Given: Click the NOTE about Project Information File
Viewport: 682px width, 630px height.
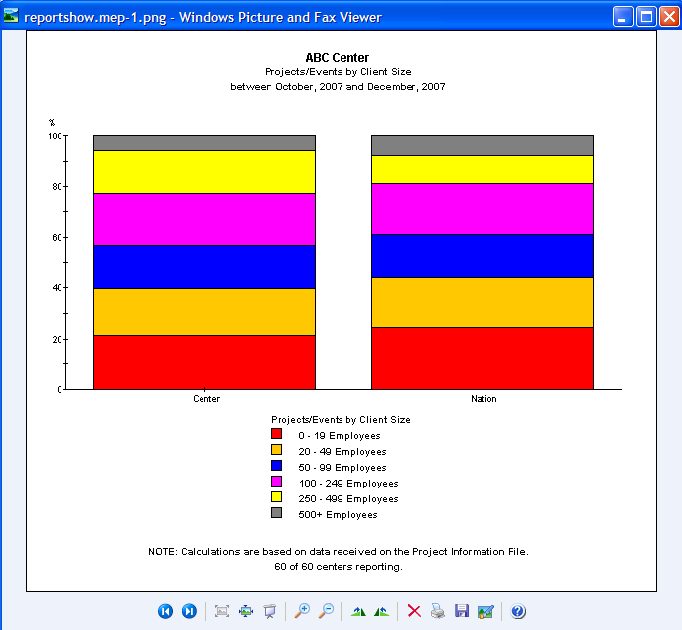Looking at the screenshot, I should [x=338, y=552].
